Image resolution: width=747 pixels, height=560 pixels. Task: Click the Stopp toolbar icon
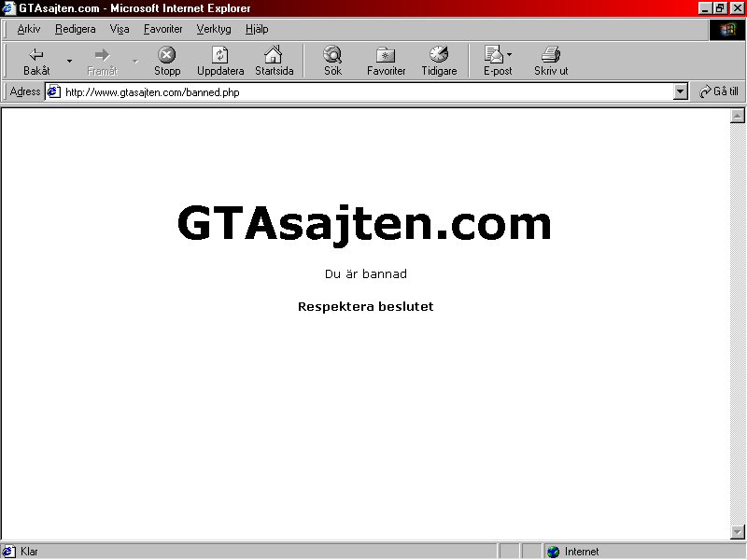[x=167, y=55]
